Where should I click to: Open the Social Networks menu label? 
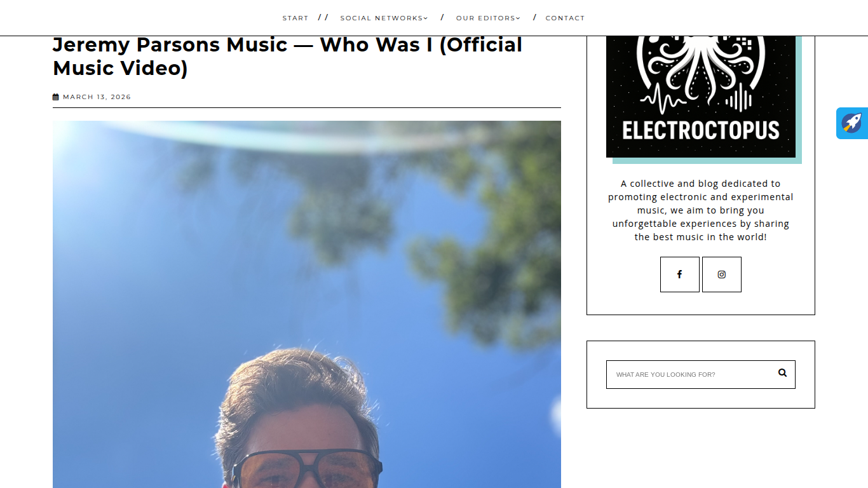[x=382, y=18]
